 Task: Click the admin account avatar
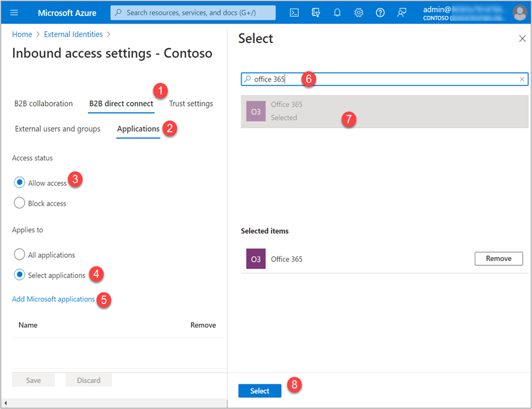(519, 12)
